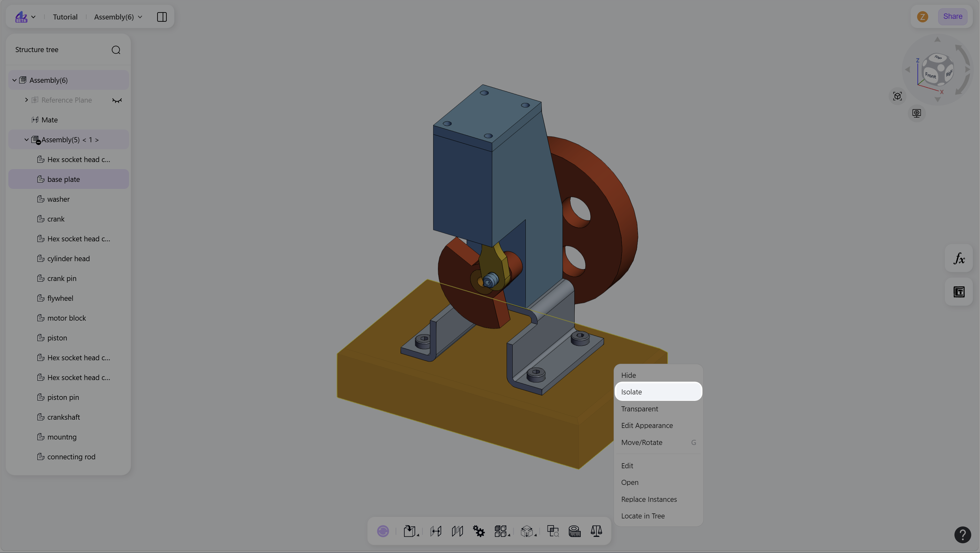Select base plate in structure tree

68,179
